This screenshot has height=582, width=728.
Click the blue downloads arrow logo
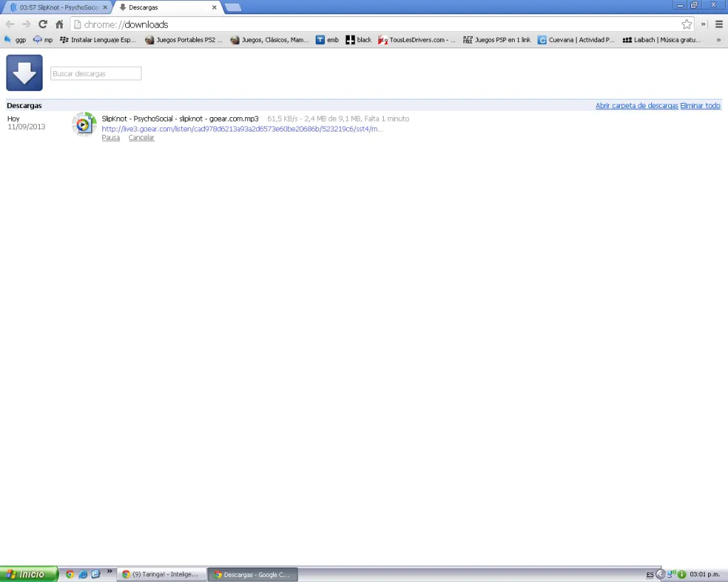[24, 73]
